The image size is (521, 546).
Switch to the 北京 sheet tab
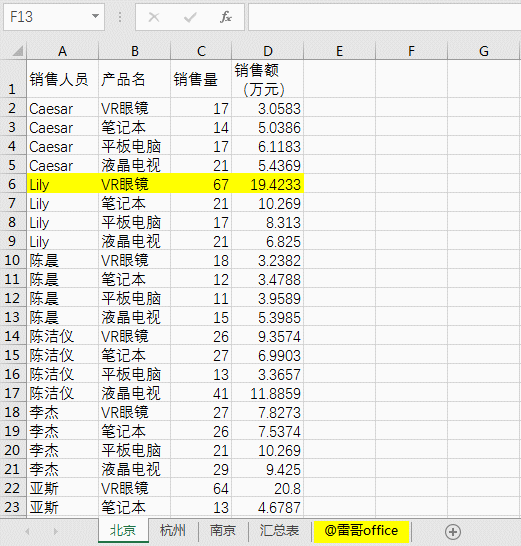[123, 531]
